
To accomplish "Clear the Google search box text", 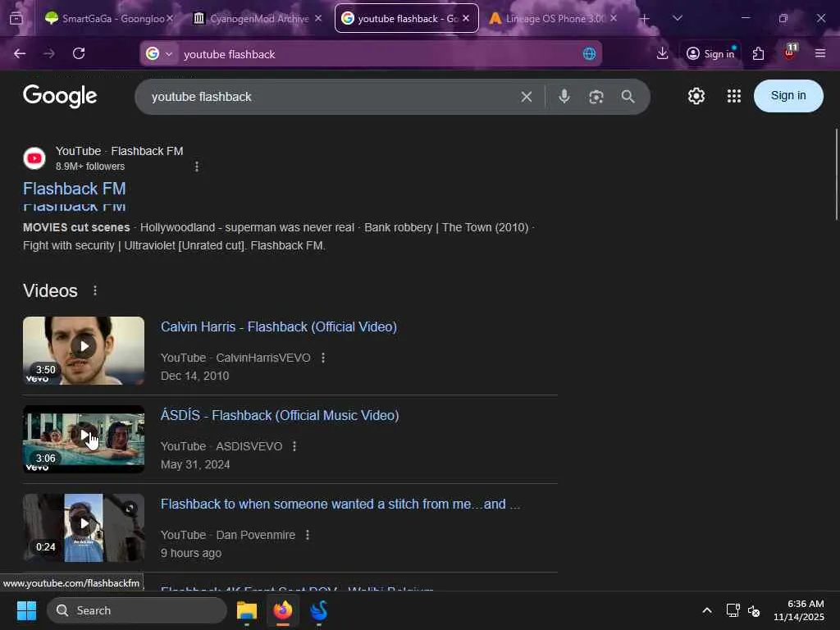I will point(526,97).
